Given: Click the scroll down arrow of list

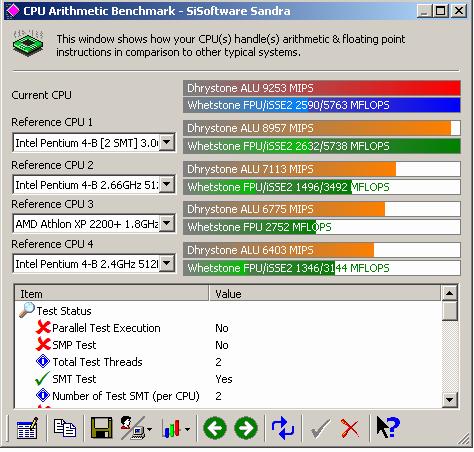Looking at the screenshot, I should coord(449,399).
